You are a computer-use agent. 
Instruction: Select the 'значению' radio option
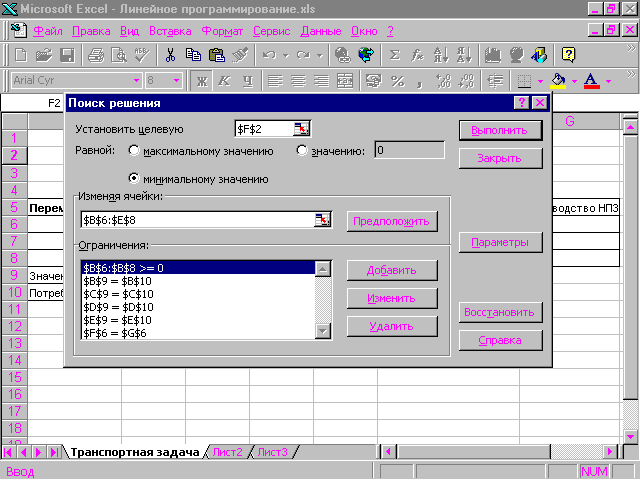pos(302,151)
